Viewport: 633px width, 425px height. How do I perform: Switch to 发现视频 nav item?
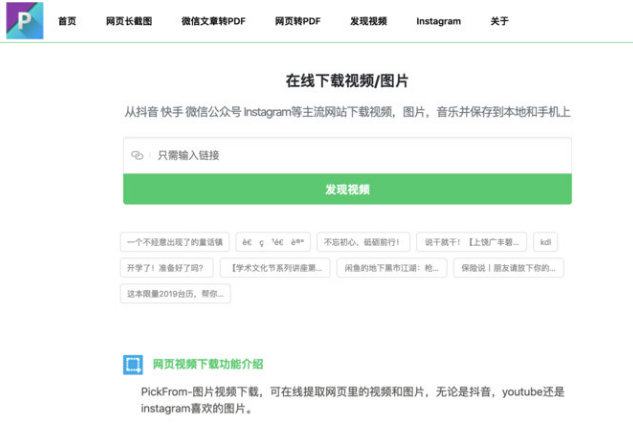(x=368, y=21)
